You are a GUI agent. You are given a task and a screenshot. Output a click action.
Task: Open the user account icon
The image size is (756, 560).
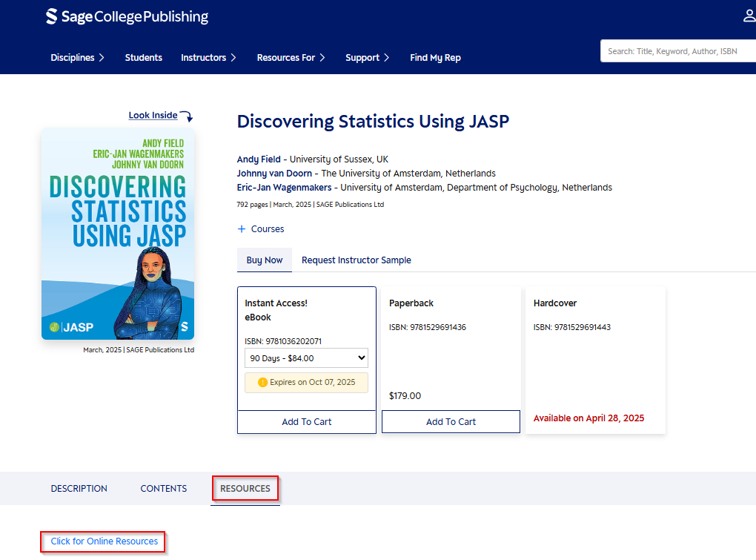[749, 16]
